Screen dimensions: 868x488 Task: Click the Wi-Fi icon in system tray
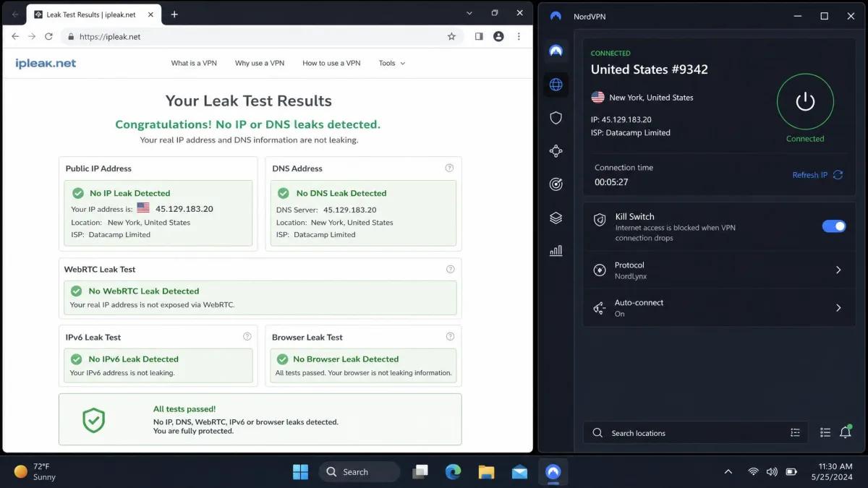(753, 472)
